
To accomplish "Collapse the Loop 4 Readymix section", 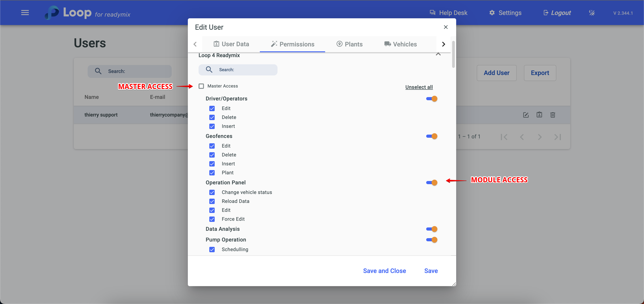I will tap(438, 54).
